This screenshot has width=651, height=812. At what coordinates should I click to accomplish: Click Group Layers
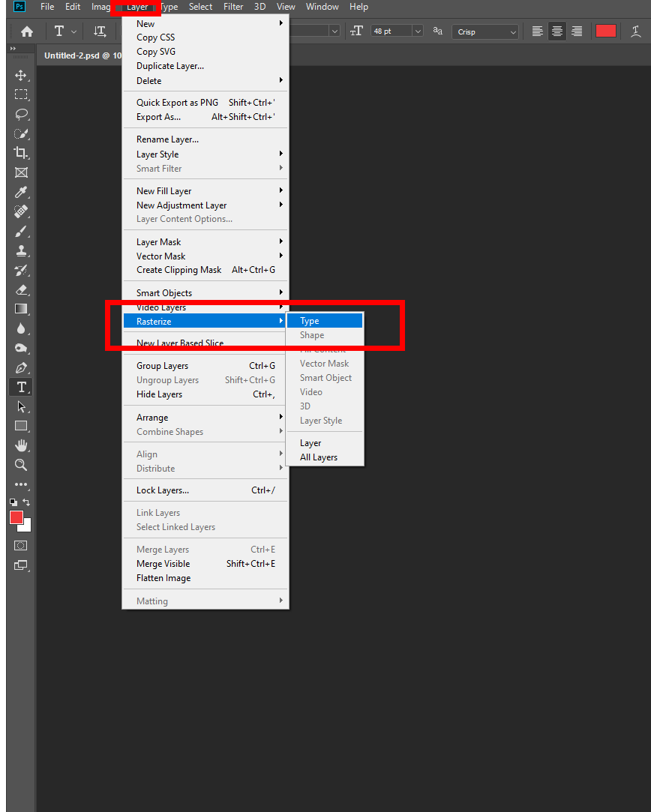click(205, 366)
